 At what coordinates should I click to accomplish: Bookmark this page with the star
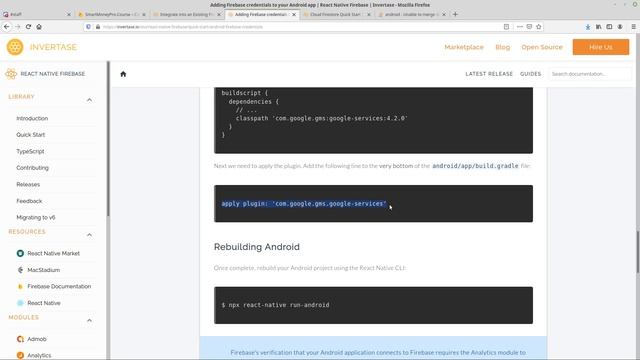[x=539, y=27]
